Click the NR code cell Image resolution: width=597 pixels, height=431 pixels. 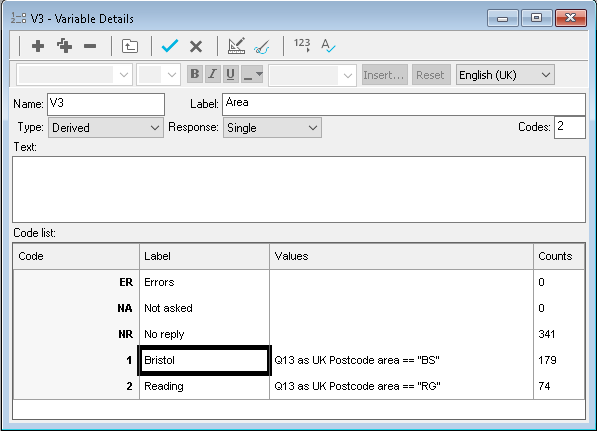[x=76, y=334]
